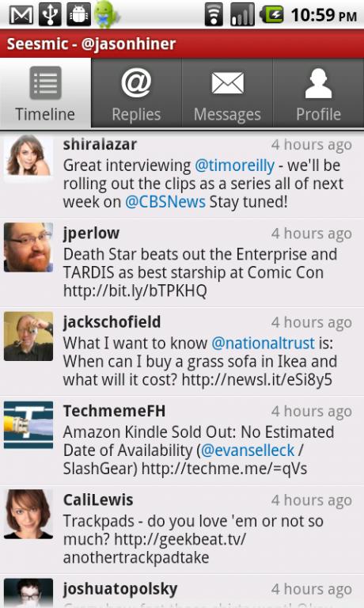The height and width of the screenshot is (608, 364).
Task: Follow the @CBSNews mention link
Action: pos(165,202)
